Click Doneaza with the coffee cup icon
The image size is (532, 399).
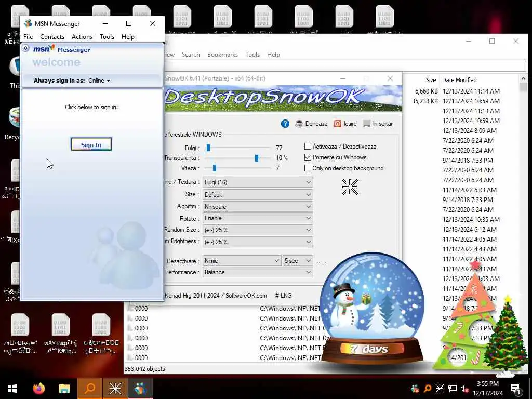(311, 124)
